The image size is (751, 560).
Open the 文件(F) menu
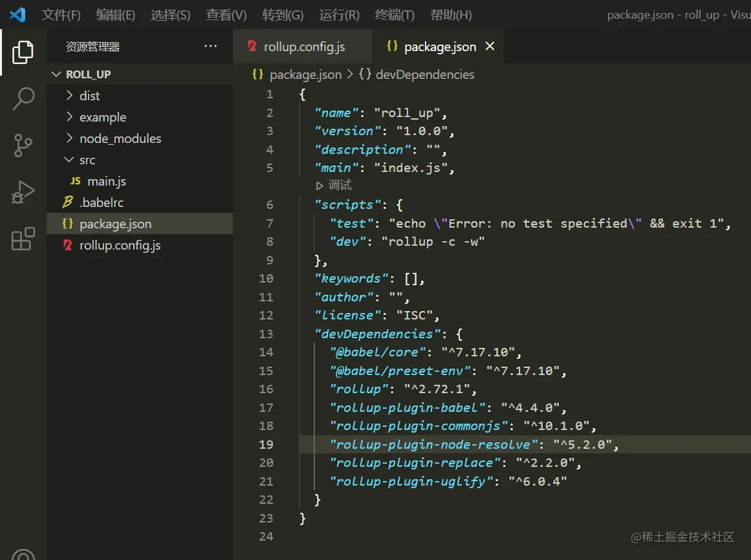61,15
